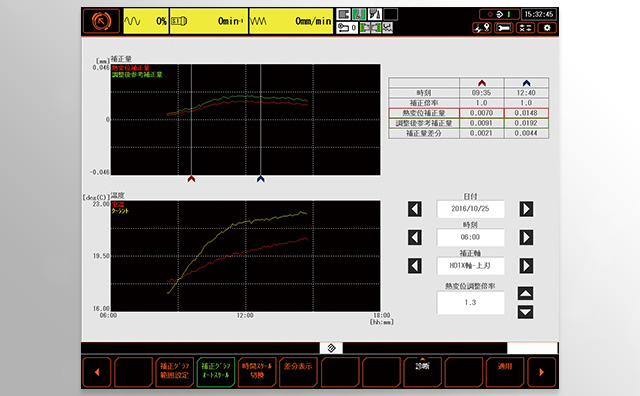Select next 補正軸 with right arrow

[x=526, y=266]
